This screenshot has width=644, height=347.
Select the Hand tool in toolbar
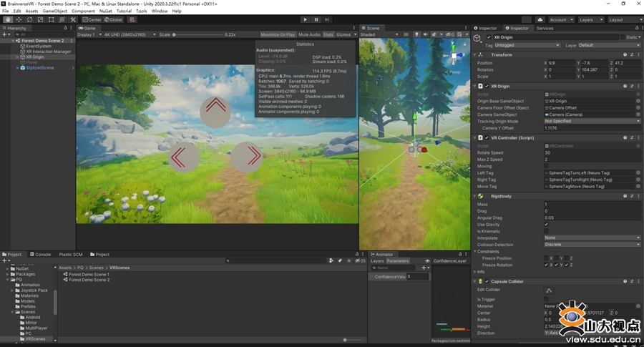click(8, 20)
